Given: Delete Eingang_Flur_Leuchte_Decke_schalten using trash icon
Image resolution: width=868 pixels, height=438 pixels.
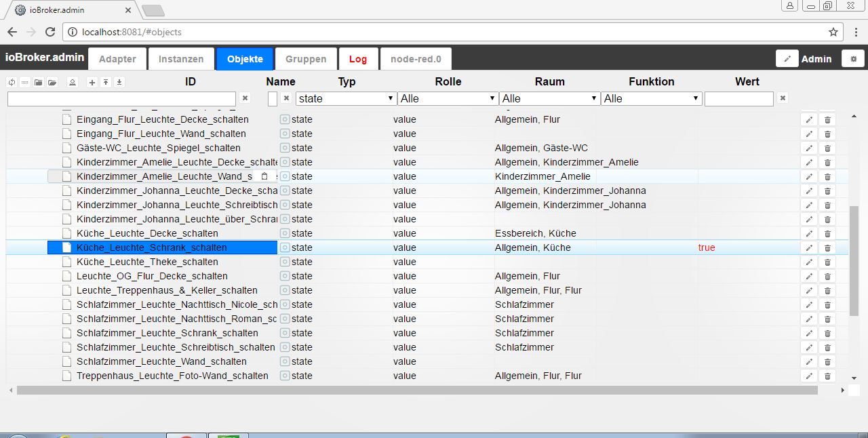Looking at the screenshot, I should click(x=827, y=120).
